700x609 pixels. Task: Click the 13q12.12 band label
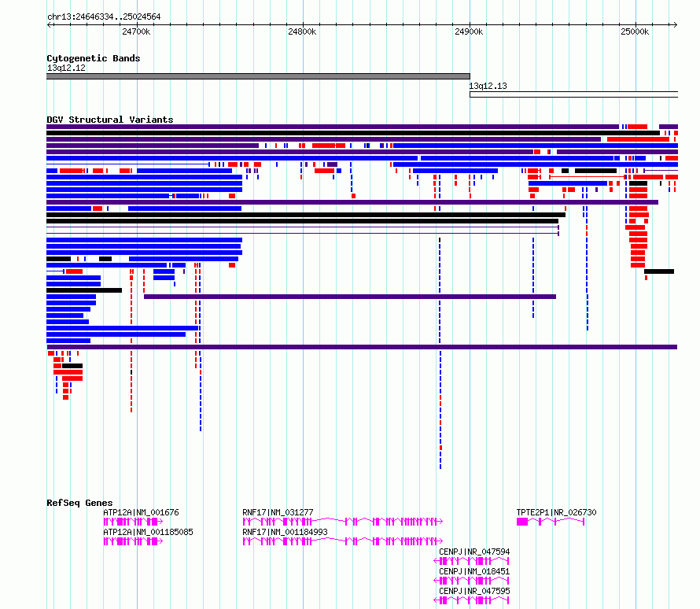pos(66,68)
